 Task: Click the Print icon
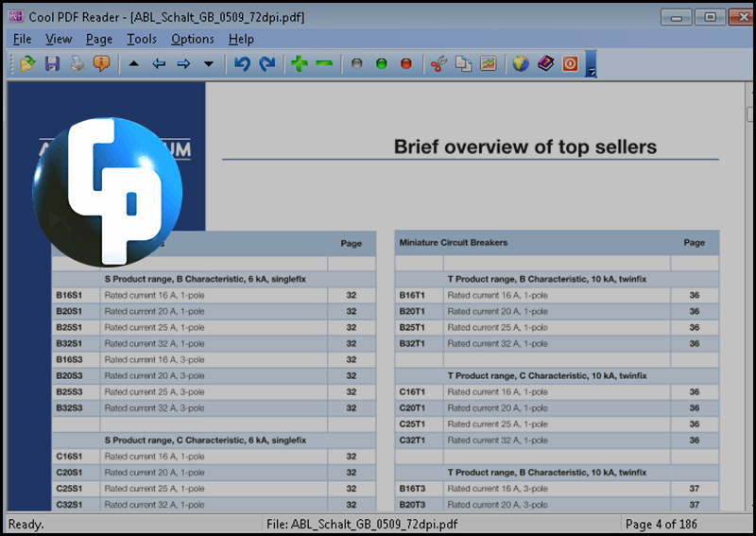77,63
